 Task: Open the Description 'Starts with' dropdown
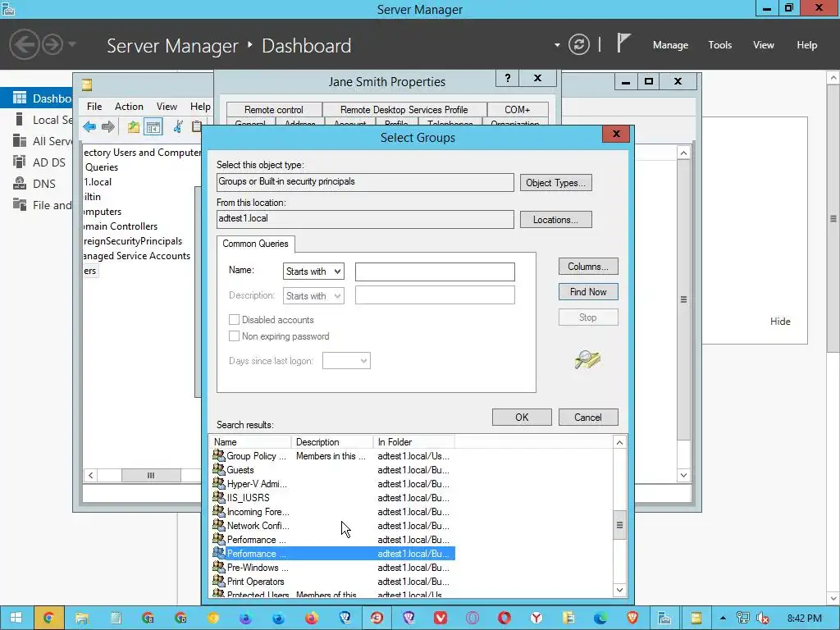tap(313, 295)
